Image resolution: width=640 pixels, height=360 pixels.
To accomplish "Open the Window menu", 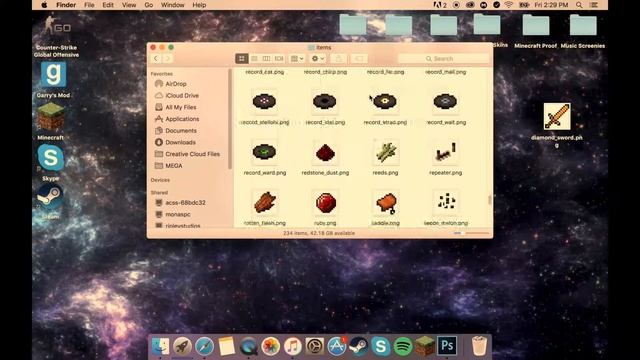I will tap(172, 5).
